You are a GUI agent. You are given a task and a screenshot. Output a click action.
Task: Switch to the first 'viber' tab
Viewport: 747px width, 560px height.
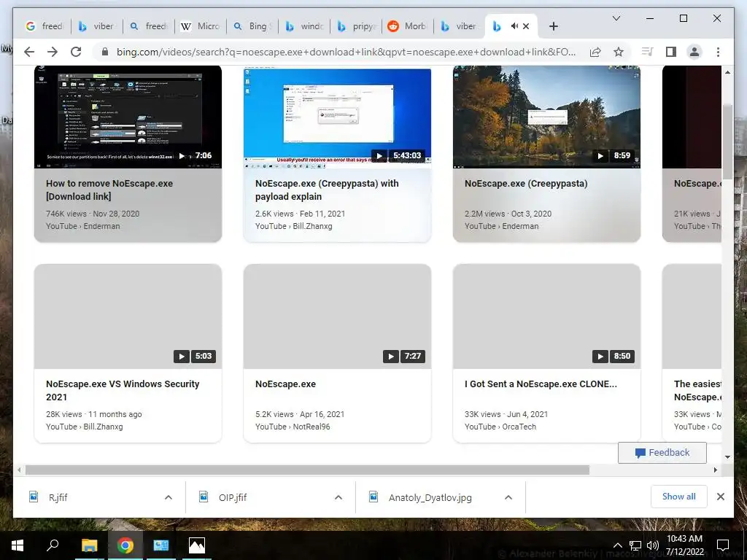click(97, 26)
